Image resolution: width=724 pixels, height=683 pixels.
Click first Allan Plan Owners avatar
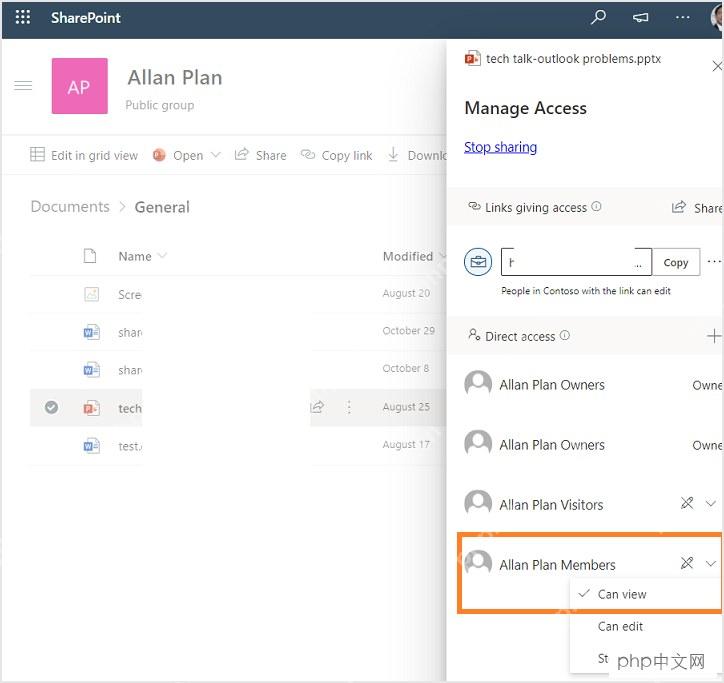point(478,384)
